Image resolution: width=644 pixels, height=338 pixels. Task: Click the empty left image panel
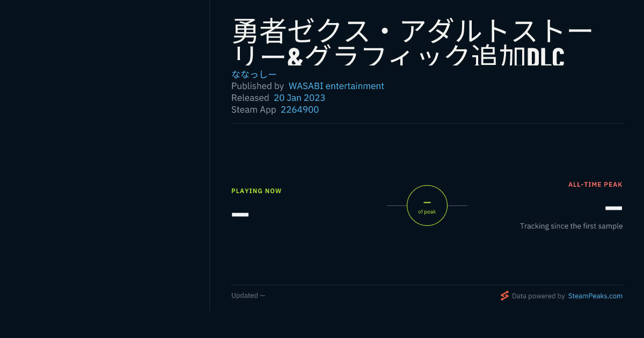tap(105, 156)
